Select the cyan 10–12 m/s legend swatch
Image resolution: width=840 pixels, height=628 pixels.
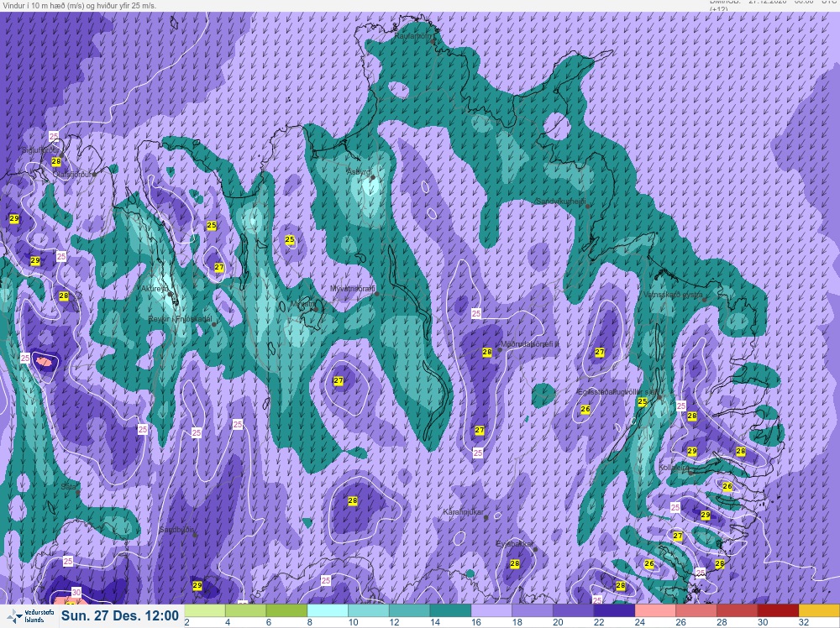tap(369, 611)
